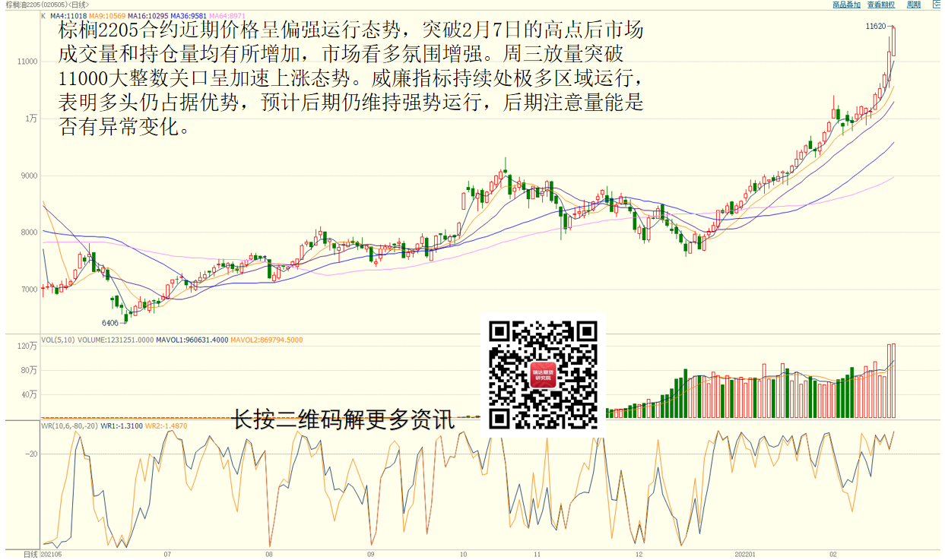This screenshot has width=945, height=560.
Task: Select the MA9 orange indicator label
Action: click(106, 15)
